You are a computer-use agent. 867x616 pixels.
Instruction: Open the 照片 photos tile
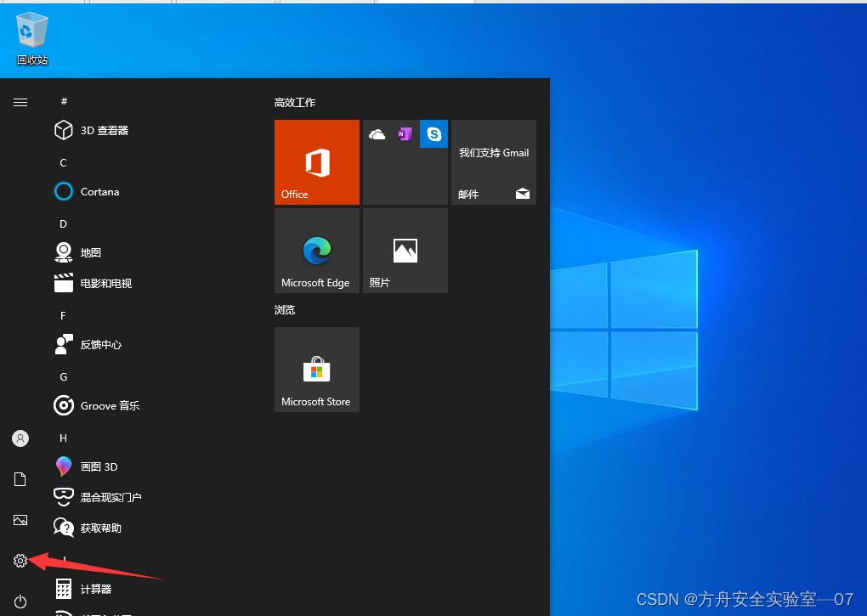coord(405,251)
